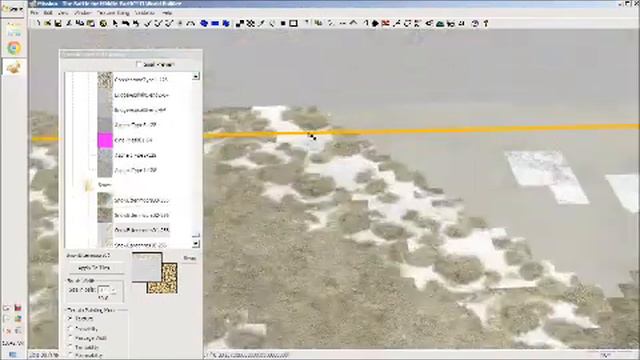Viewport: 640px width, 360px height.
Task: Open the Edit menu
Action: click(x=48, y=13)
